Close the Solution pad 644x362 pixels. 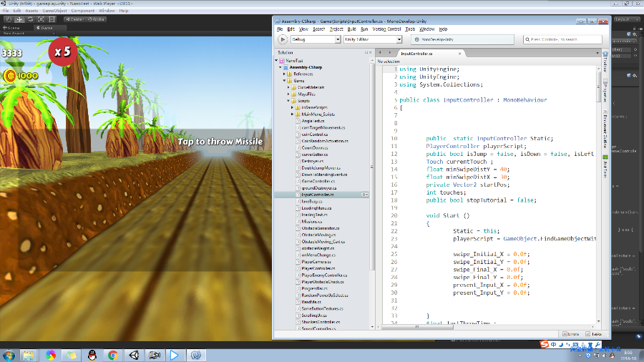pyautogui.click(x=370, y=52)
